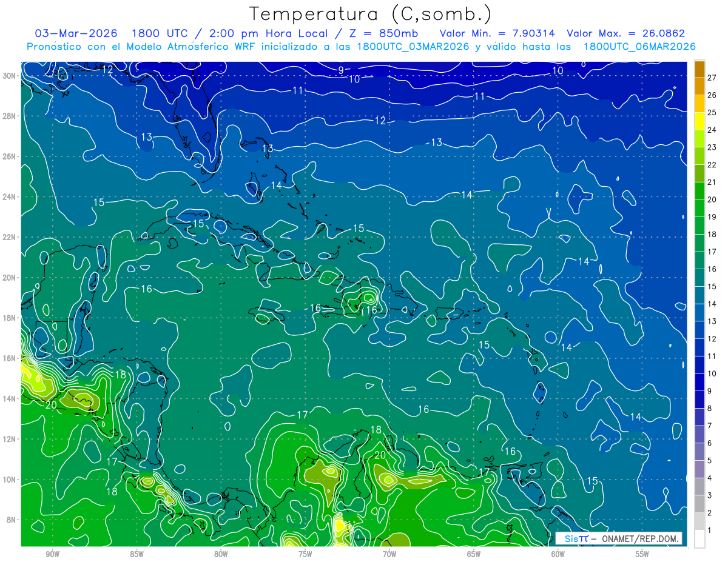
Task: Click the 85W longitude label
Action: 136,554
